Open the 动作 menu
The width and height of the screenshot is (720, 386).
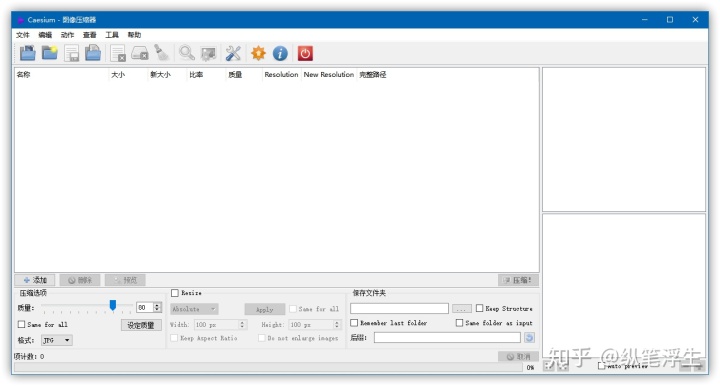coord(67,35)
